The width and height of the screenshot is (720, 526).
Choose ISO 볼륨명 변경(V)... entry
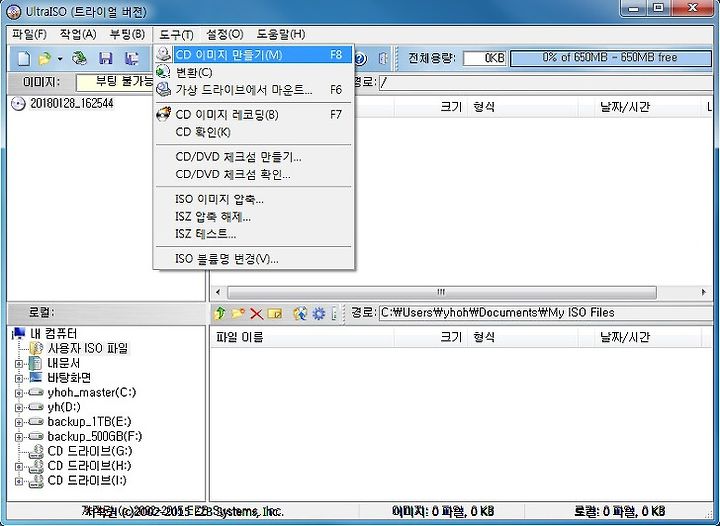click(254, 259)
